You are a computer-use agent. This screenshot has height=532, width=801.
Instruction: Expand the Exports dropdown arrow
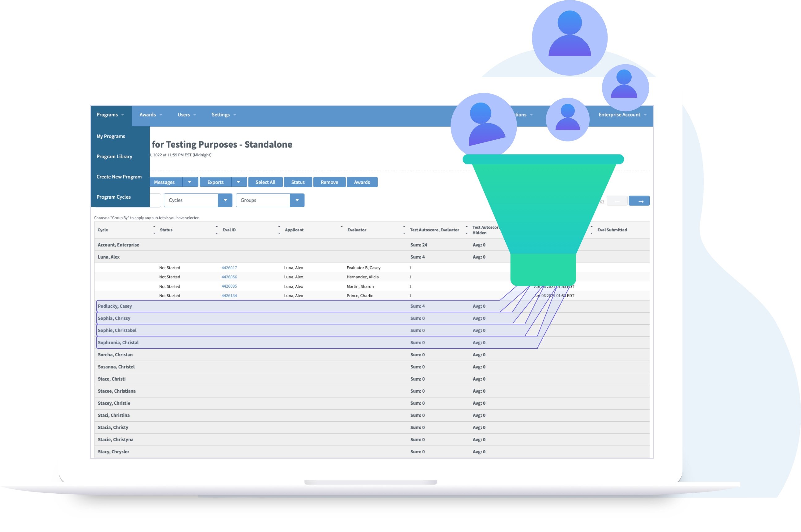click(x=239, y=182)
